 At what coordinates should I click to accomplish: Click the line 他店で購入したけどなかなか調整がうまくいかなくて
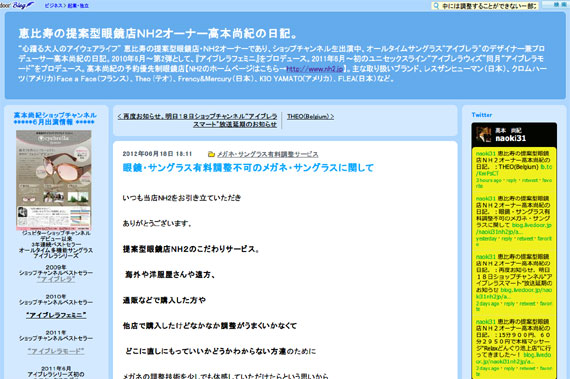(210, 326)
